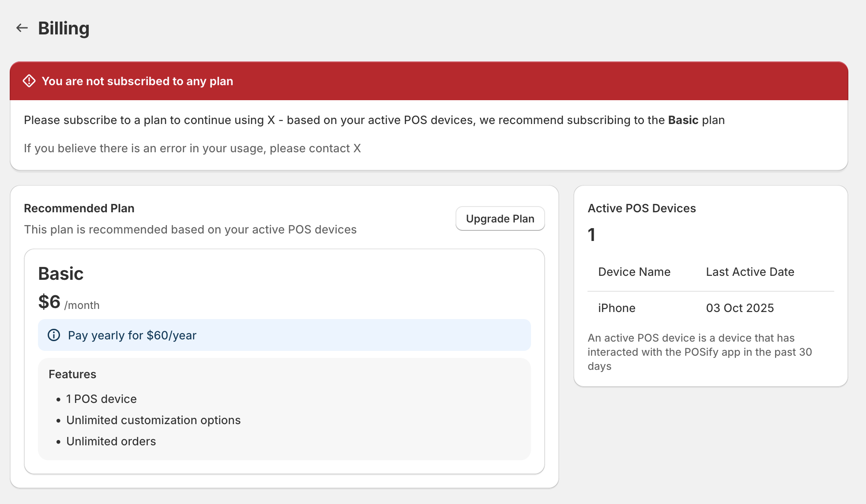Select the Billing page heading
The height and width of the screenshot is (504, 866).
[64, 28]
